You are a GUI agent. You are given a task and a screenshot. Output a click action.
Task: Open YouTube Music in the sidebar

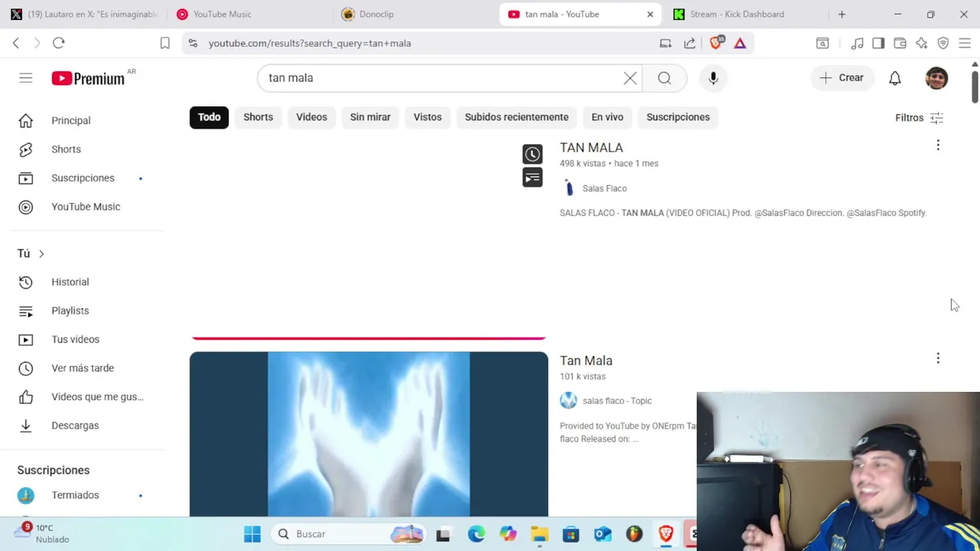87,207
